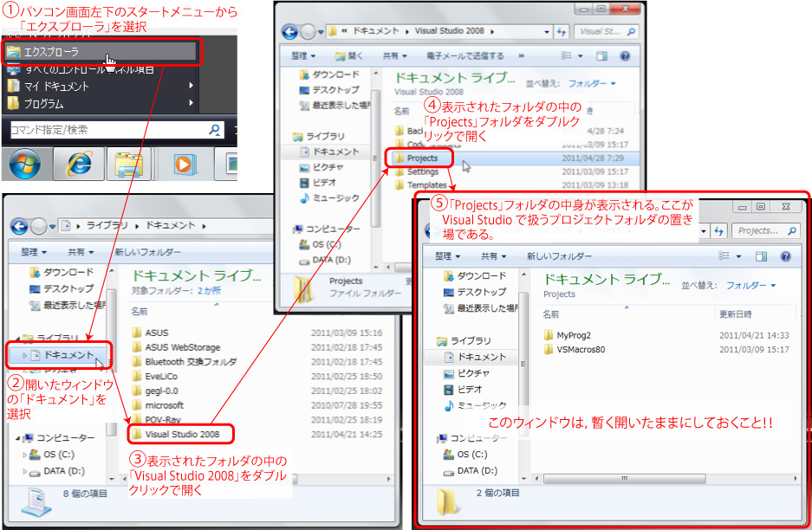
Task: Open プログラム in the Start menu
Action: 101,104
